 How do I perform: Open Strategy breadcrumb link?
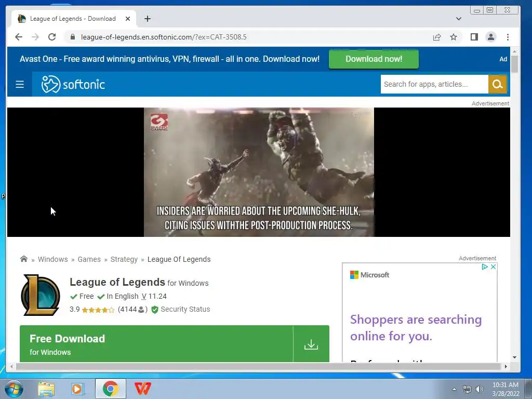pos(124,259)
